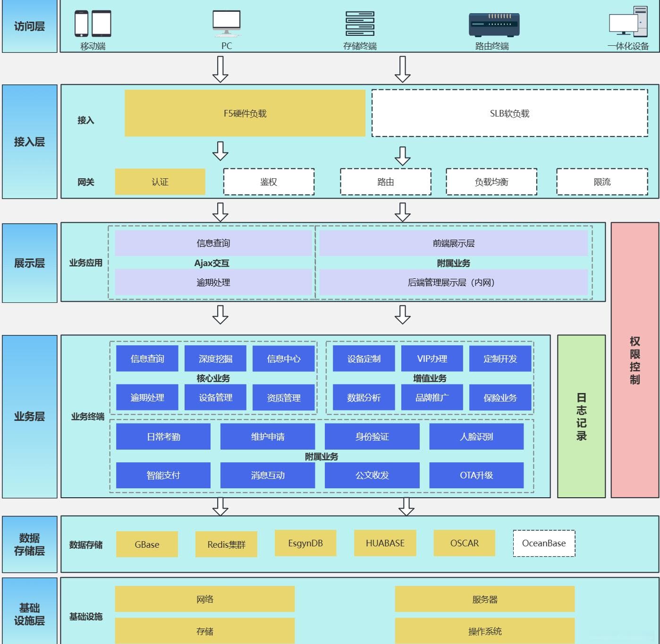Select the 数据存储 label
660x644 pixels.
point(86,544)
